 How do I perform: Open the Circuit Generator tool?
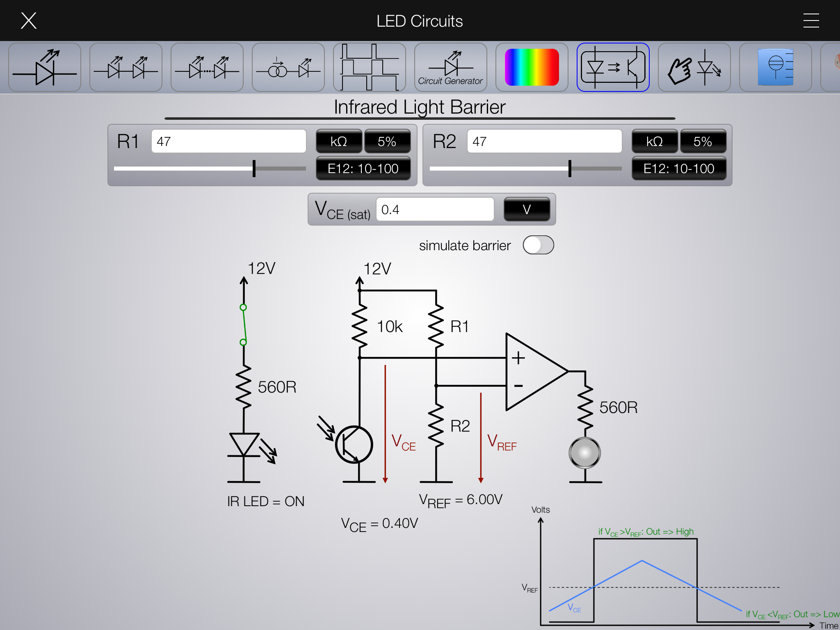pos(450,67)
